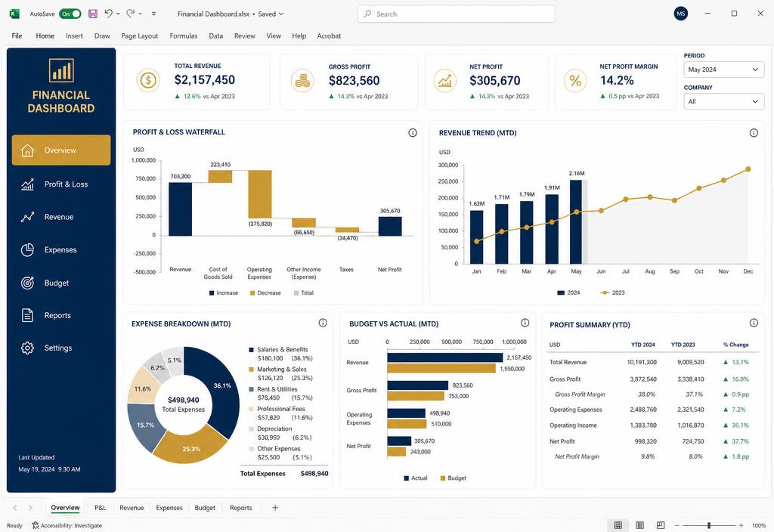The height and width of the screenshot is (532, 774).
Task: Open the Redo history dropdown arrow
Action: click(x=140, y=14)
